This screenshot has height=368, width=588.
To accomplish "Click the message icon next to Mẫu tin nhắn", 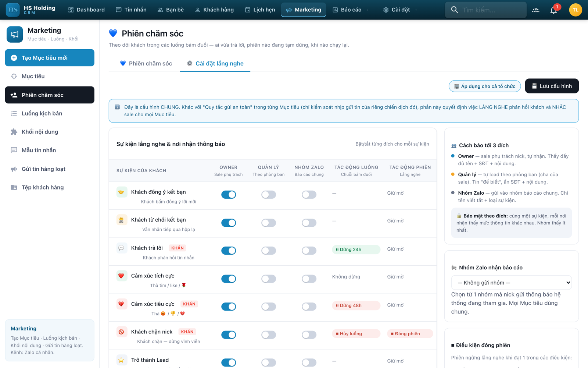I will pyautogui.click(x=14, y=150).
